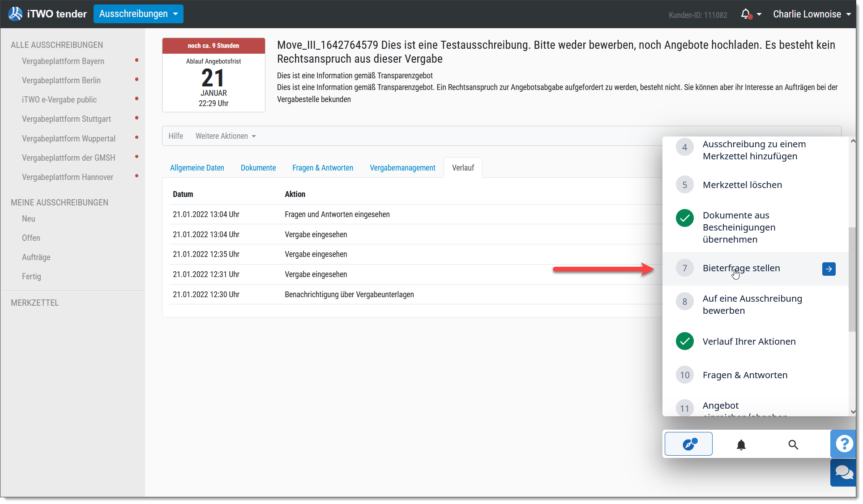Open iTWO e-Vergabe public in sidebar
Viewport: 863px width, 504px height.
pos(60,100)
